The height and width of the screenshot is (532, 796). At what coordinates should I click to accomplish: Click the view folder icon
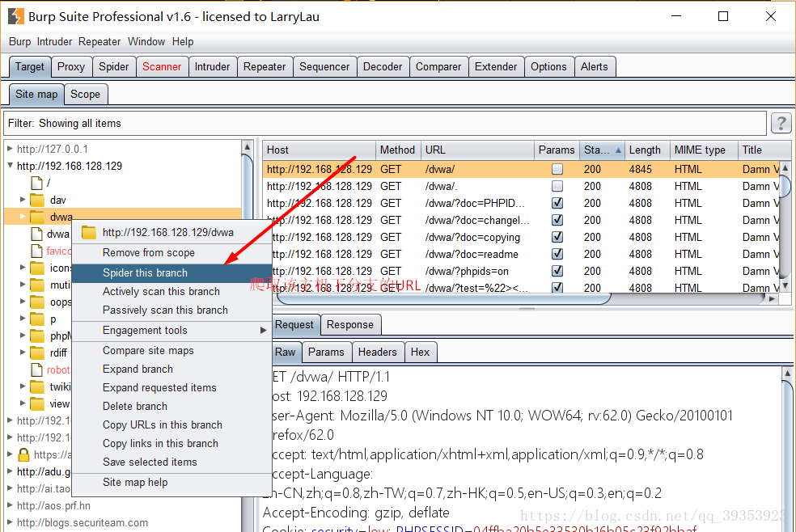pyautogui.click(x=37, y=403)
